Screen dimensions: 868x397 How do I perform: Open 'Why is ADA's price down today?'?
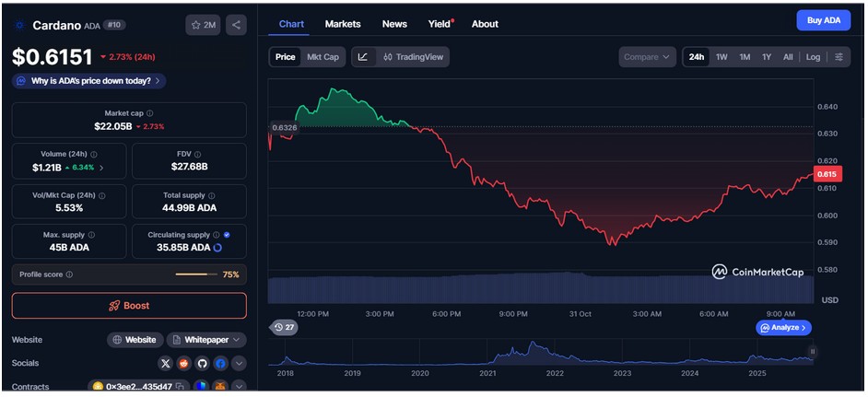pos(88,81)
